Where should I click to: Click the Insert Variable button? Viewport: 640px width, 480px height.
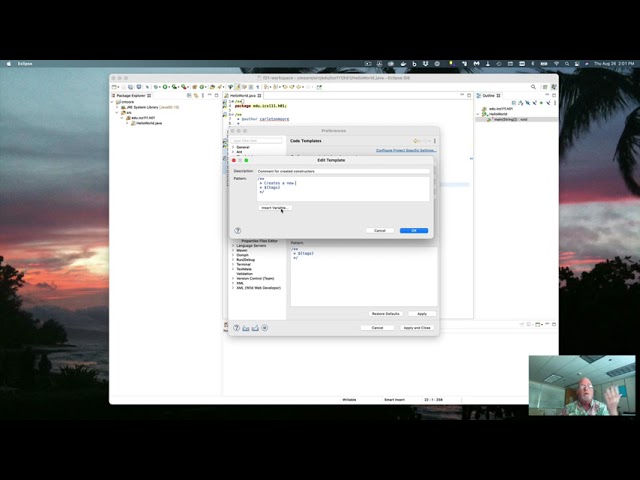(x=275, y=208)
